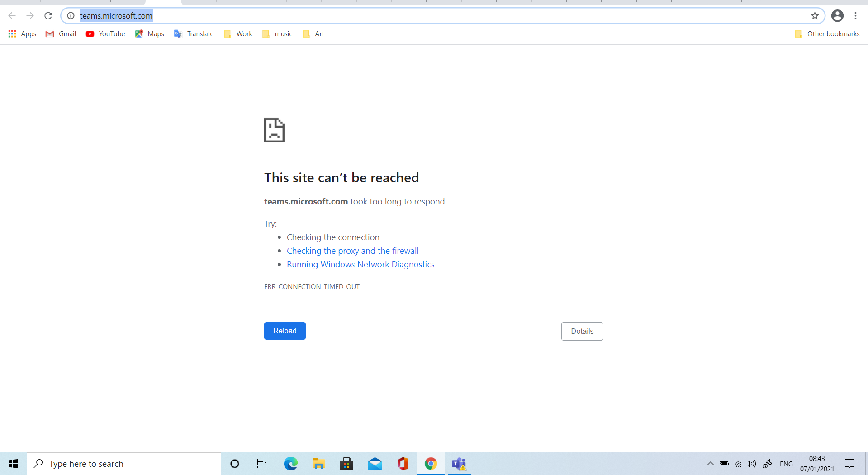
Task: Open the Chrome profile avatar
Action: 837,16
